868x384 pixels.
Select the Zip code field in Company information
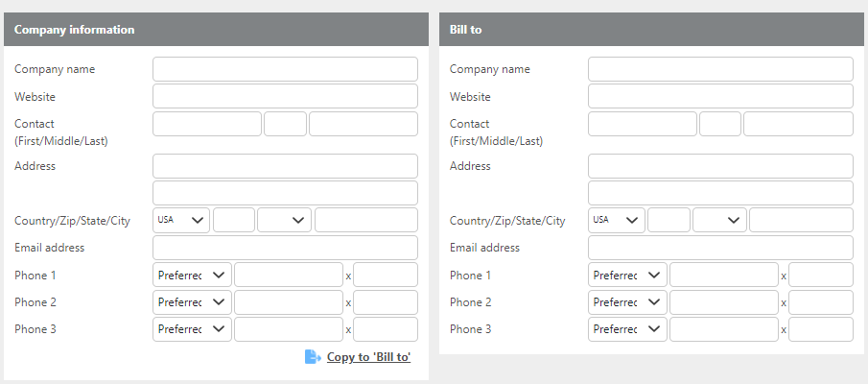(234, 220)
